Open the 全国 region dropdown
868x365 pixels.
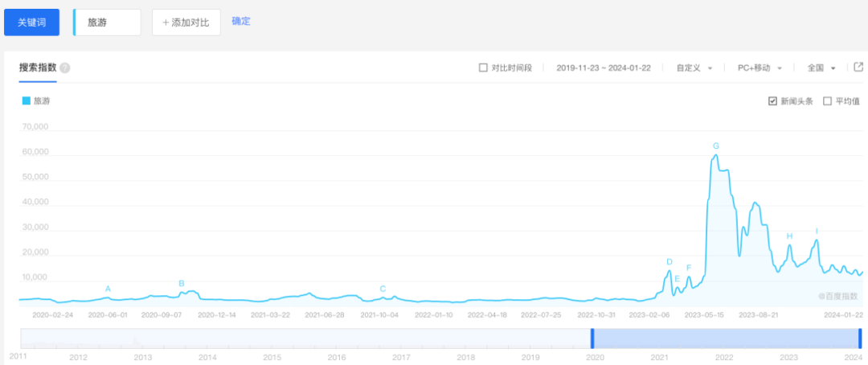pos(821,68)
